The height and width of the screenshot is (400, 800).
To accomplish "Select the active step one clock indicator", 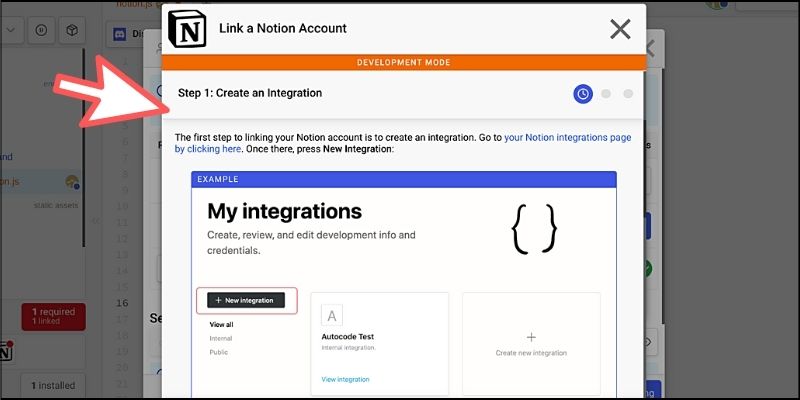I will (x=583, y=94).
